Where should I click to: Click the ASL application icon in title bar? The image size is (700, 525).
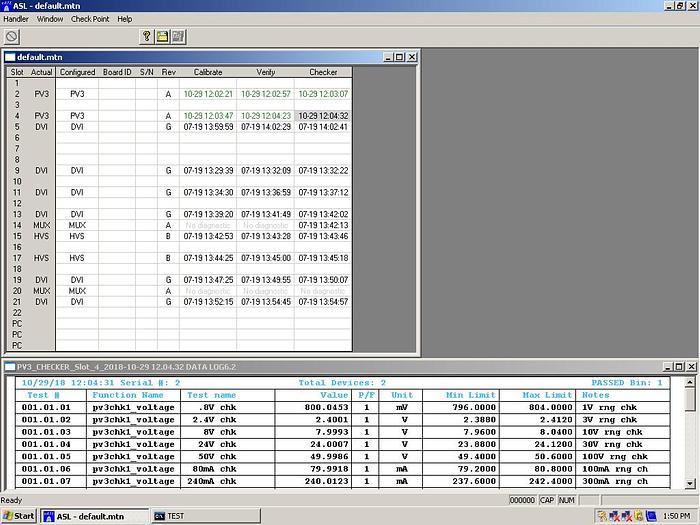click(x=7, y=6)
